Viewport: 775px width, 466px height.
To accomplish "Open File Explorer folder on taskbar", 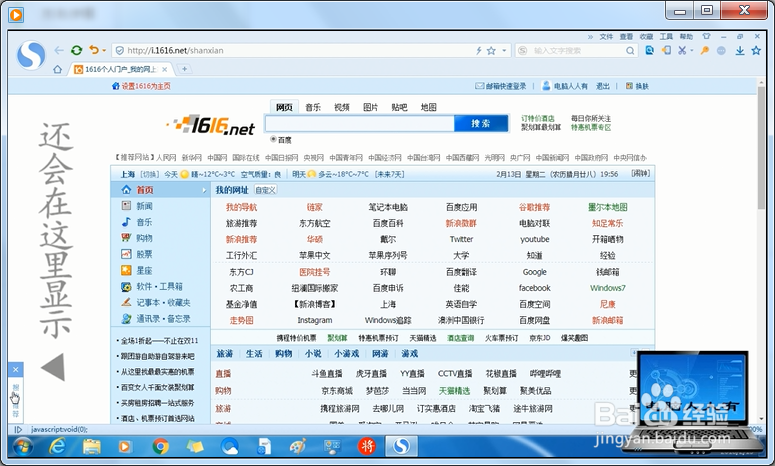I will point(92,447).
